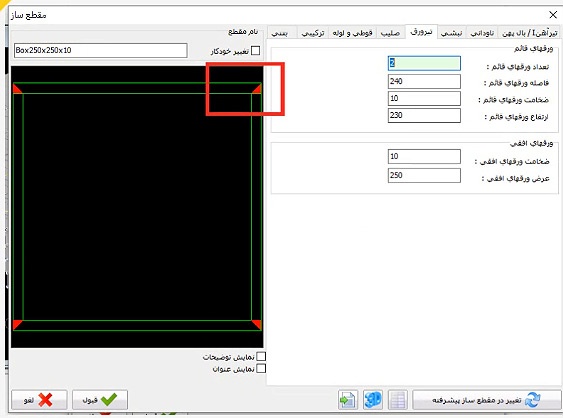Accept with the green check قبول button

(100, 399)
